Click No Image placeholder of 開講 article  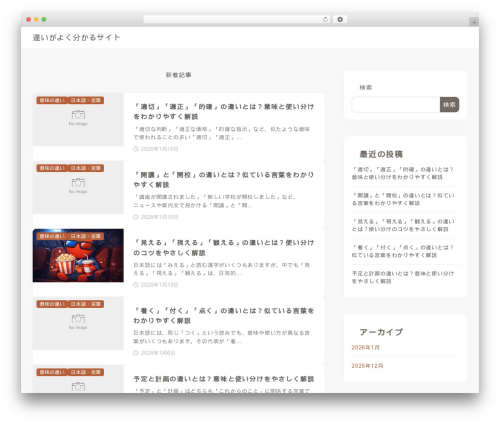coord(78,187)
